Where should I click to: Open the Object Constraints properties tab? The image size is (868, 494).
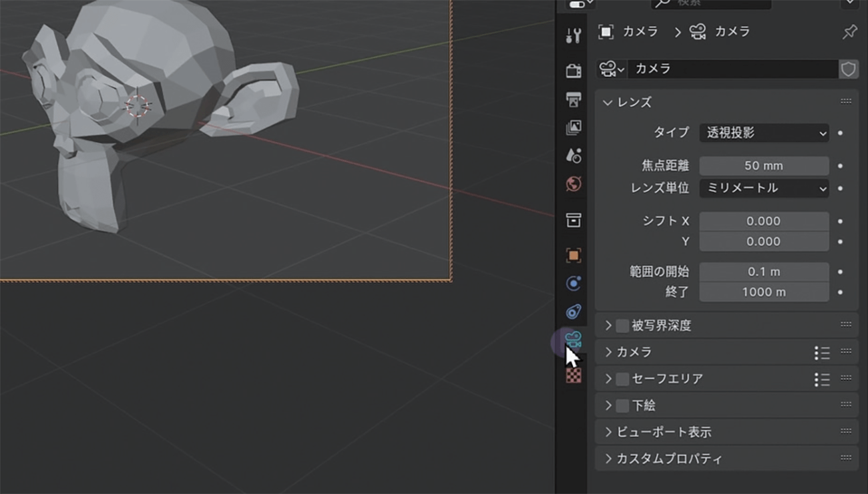(x=573, y=311)
